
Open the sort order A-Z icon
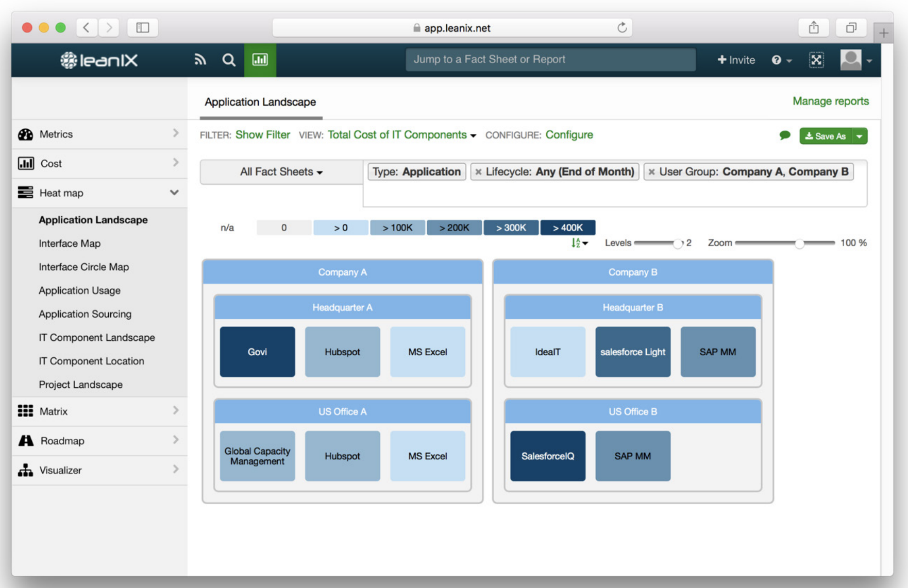tap(579, 243)
